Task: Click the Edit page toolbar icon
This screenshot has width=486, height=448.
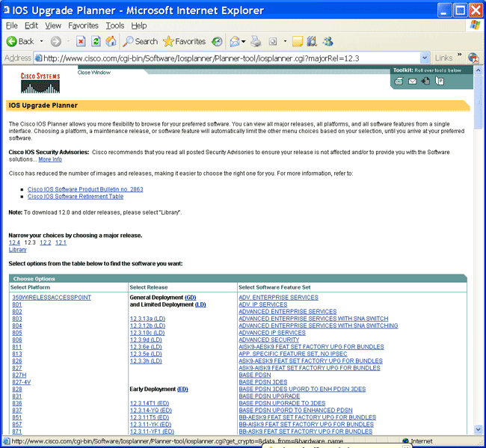Action: [x=273, y=41]
